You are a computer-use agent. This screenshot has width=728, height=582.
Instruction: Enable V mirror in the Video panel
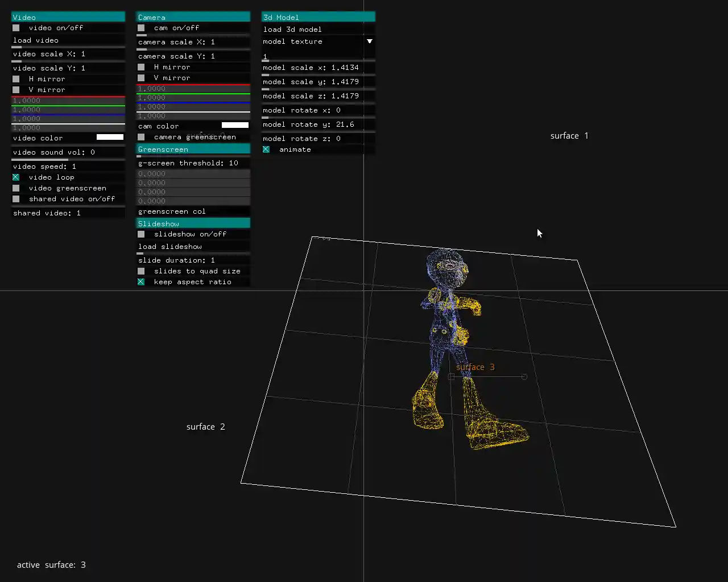point(16,90)
